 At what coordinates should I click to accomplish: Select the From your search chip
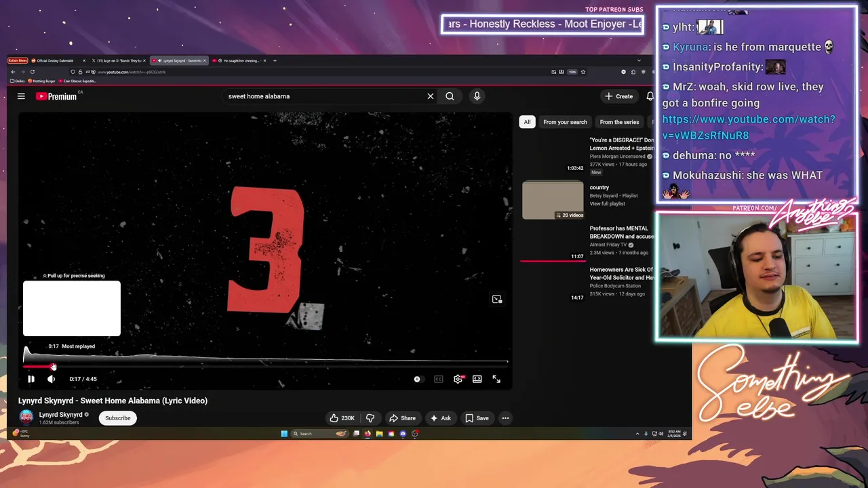tap(565, 122)
